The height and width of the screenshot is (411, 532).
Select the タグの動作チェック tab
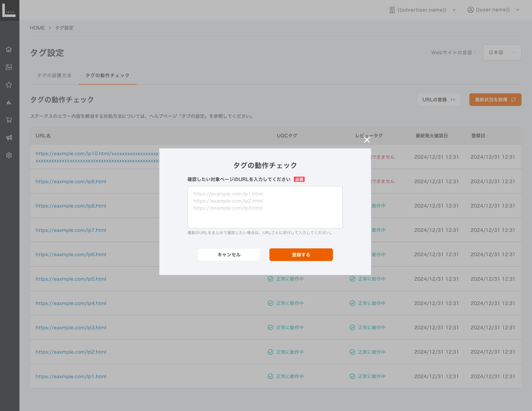click(x=107, y=75)
